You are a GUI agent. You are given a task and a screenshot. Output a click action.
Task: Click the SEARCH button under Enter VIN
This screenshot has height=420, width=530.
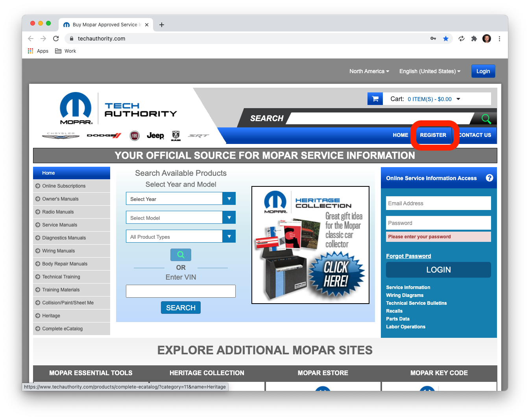pos(181,308)
